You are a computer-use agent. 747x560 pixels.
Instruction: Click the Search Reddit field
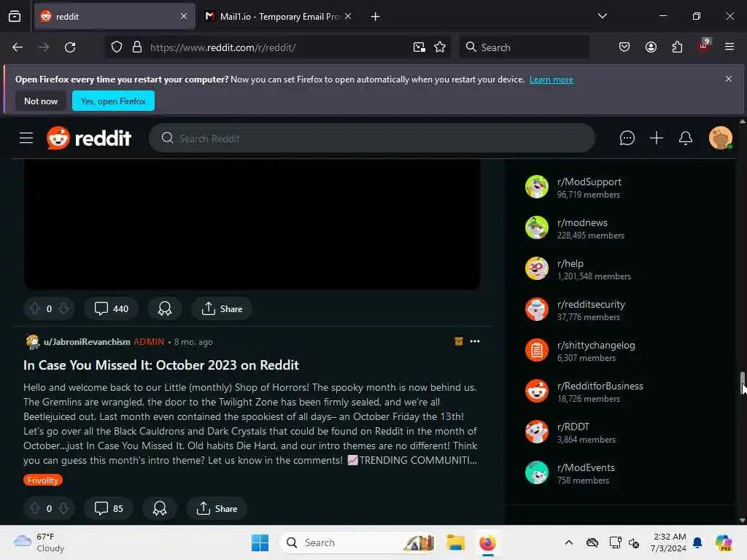tap(371, 138)
